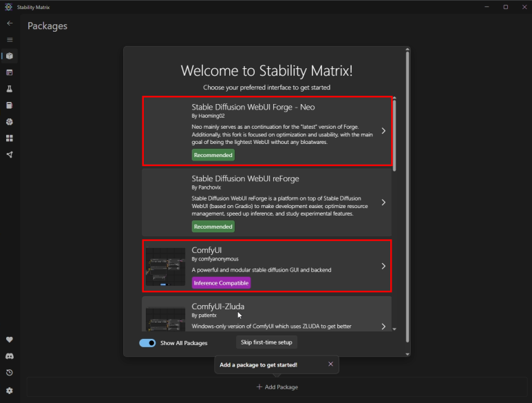
Task: Click the Add Package button
Action: pyautogui.click(x=277, y=387)
